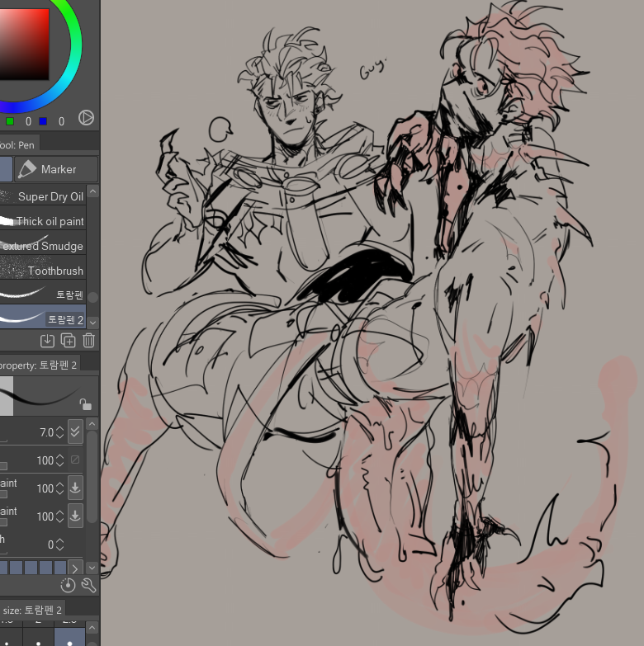Click the disabled dynamics icon beside second 100

(75, 460)
